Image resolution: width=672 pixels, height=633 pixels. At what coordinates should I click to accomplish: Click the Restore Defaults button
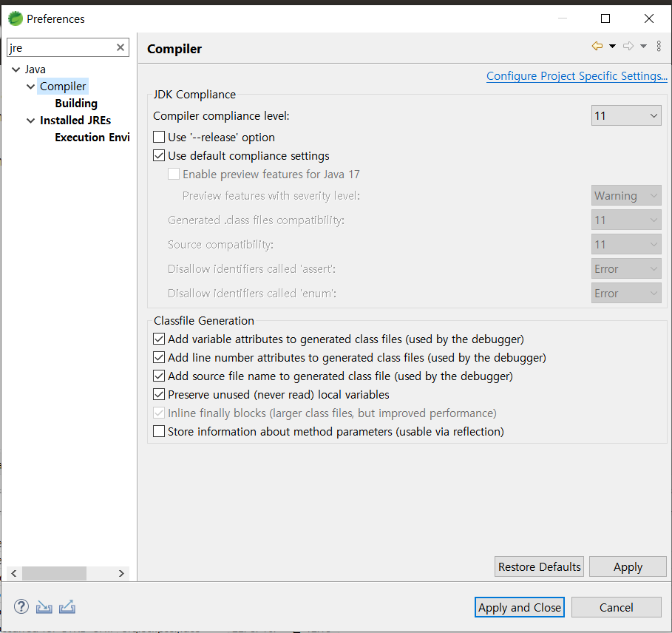(539, 566)
